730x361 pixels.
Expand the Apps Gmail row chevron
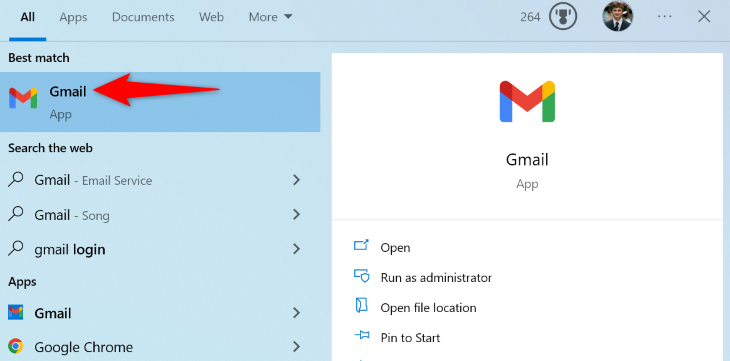296,313
